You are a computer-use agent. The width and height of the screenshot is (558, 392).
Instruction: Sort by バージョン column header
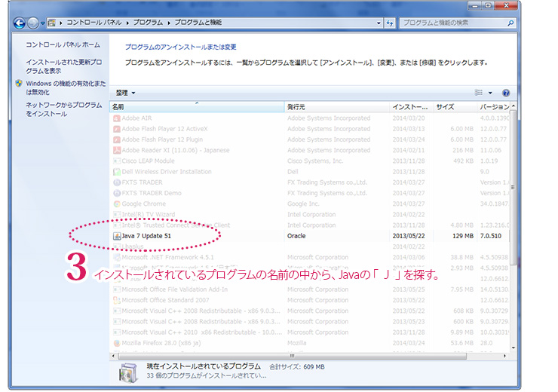(493, 107)
